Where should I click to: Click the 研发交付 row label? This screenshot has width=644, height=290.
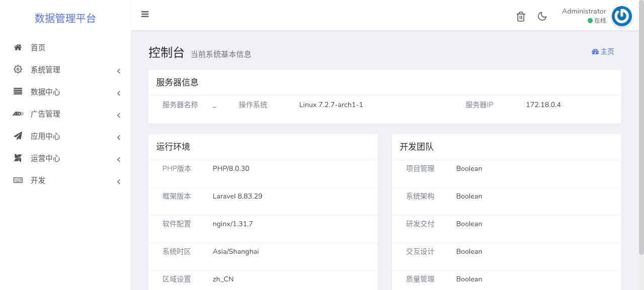420,224
